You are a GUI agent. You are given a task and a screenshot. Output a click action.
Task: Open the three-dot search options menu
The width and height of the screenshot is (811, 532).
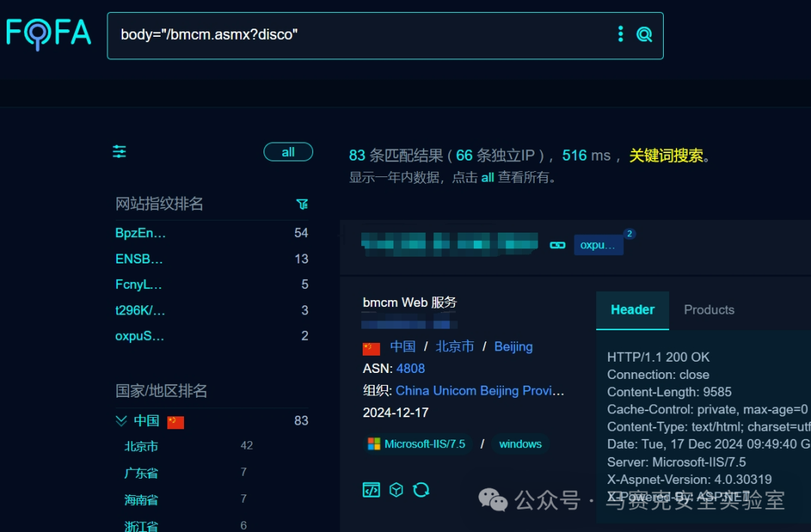(620, 35)
